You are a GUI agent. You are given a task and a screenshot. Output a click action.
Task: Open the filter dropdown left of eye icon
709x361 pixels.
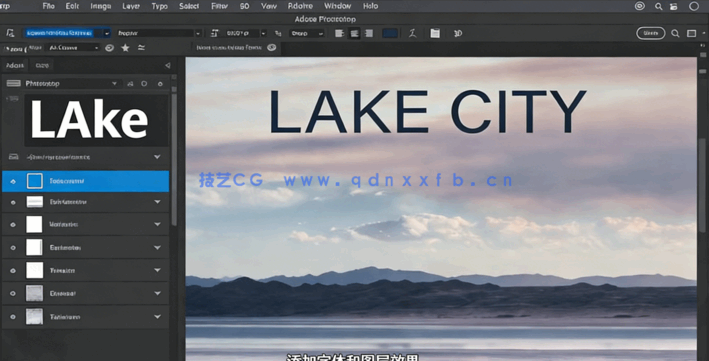pyautogui.click(x=74, y=48)
